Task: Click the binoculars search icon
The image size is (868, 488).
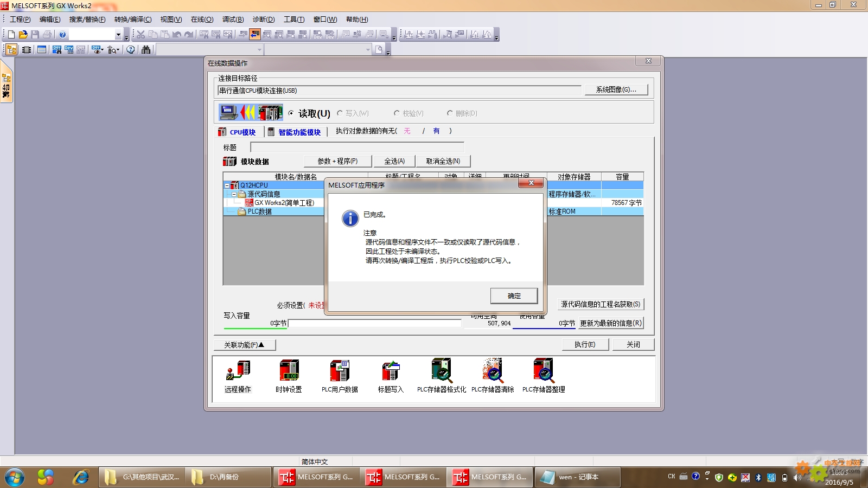Action: point(146,50)
